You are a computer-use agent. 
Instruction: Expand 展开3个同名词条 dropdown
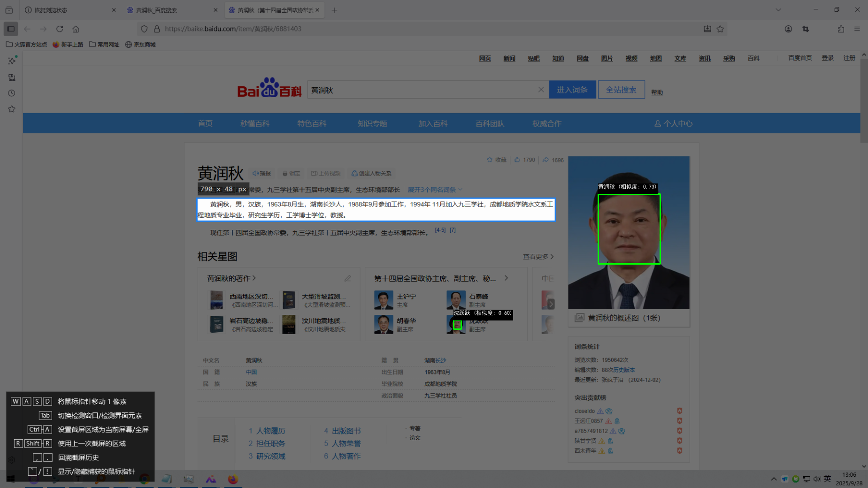click(435, 190)
